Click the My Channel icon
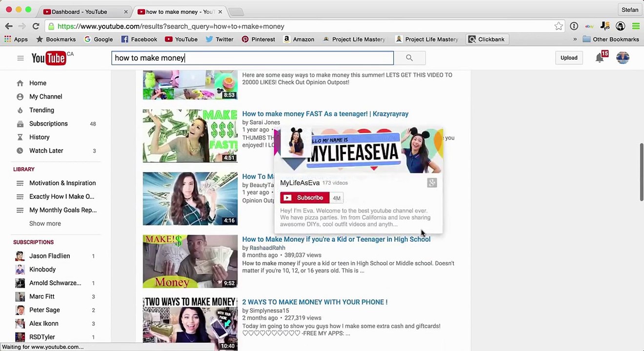 (20, 97)
